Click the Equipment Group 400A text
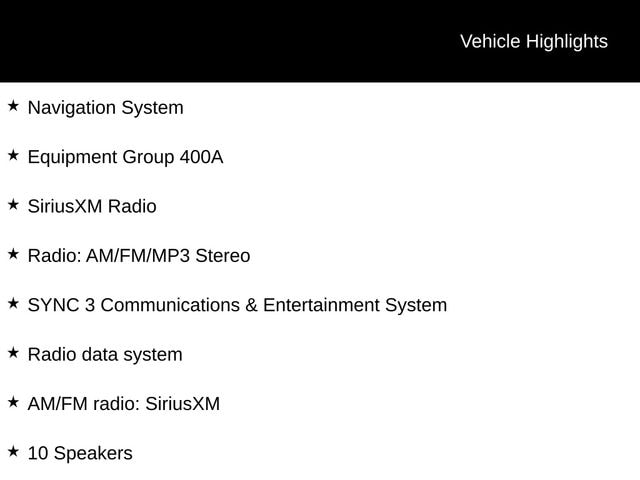The height and width of the screenshot is (480, 640). (x=125, y=157)
